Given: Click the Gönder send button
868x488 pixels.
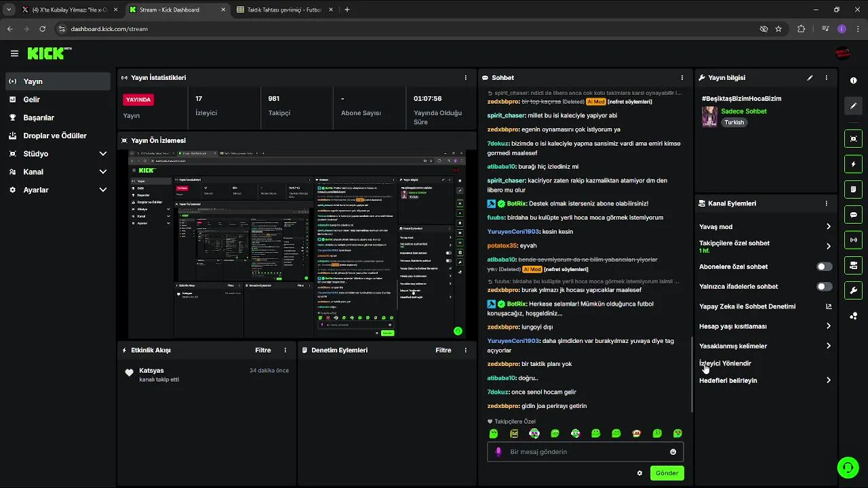Looking at the screenshot, I should [667, 473].
